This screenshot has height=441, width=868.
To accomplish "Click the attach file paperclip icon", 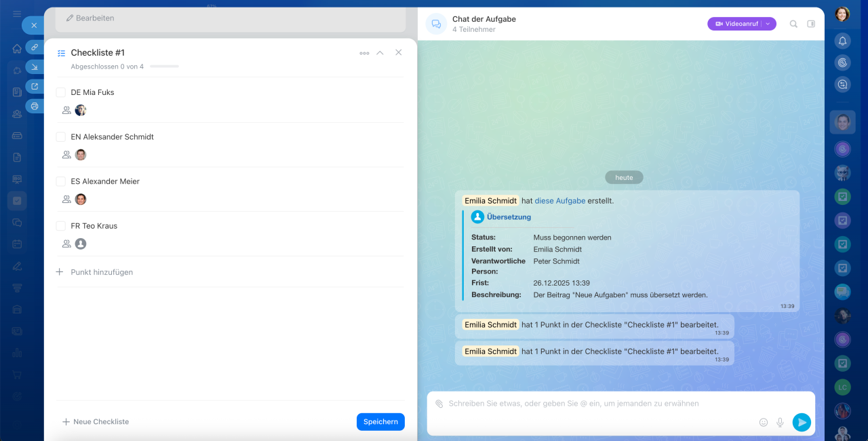I will click(x=439, y=404).
